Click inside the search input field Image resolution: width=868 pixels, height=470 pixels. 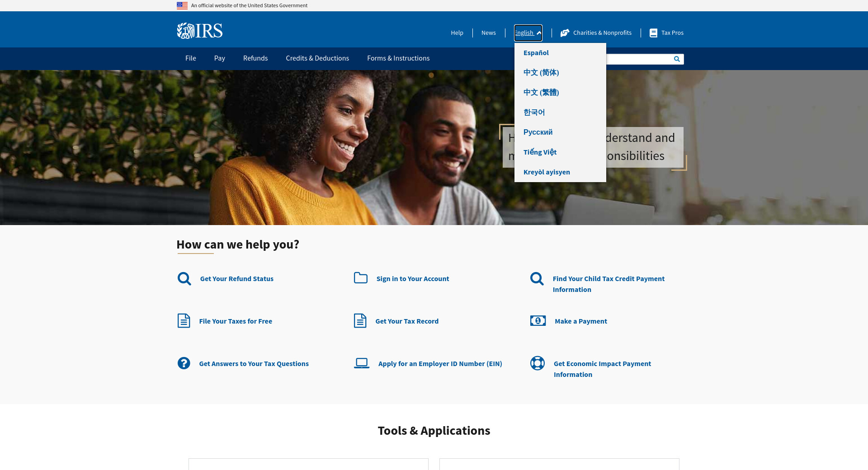[637, 59]
